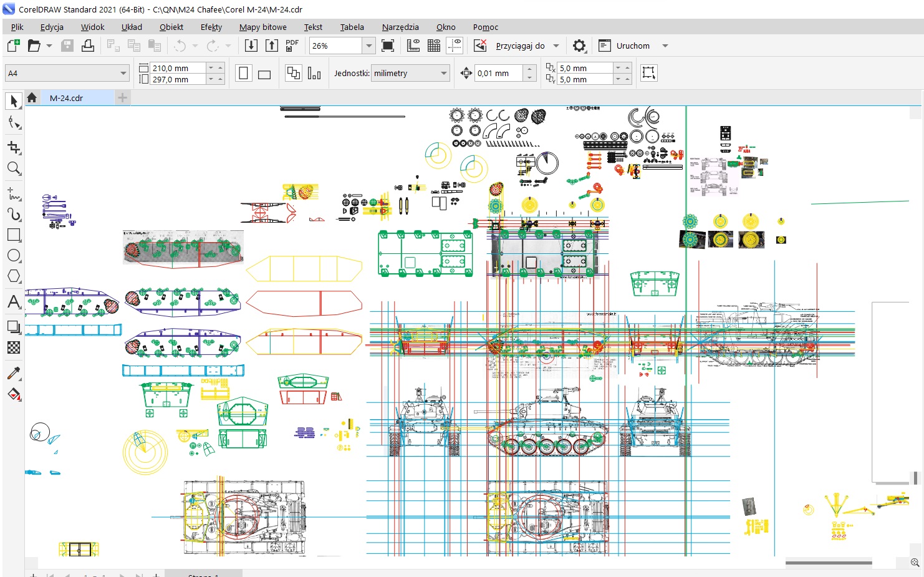Open the A4 page size dropdown

click(x=123, y=73)
